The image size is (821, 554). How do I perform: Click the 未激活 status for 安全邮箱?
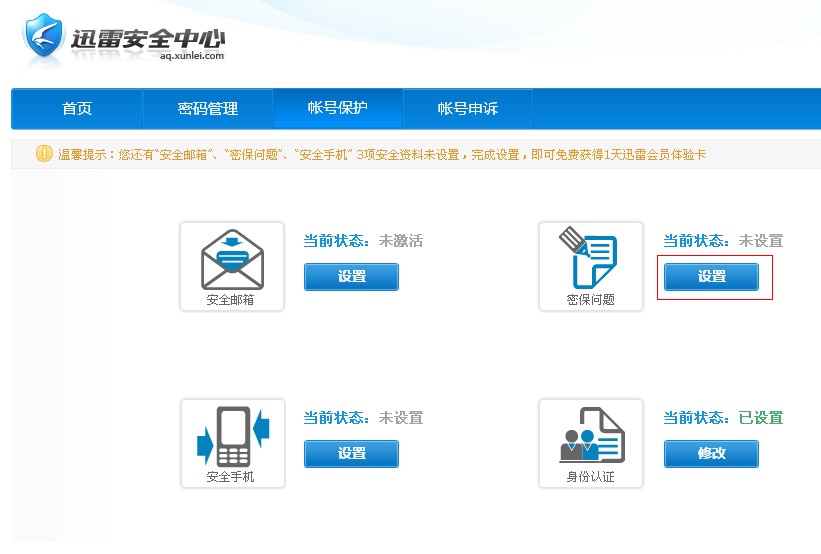[400, 241]
